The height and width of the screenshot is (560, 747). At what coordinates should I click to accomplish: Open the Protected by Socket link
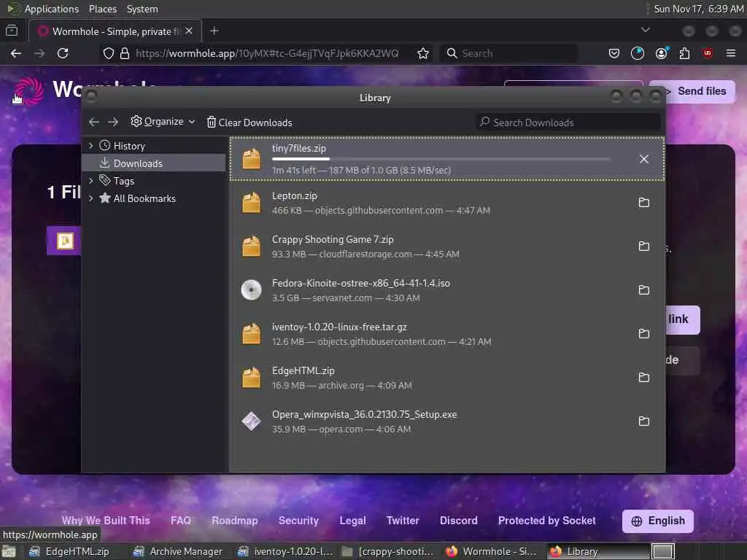547,521
